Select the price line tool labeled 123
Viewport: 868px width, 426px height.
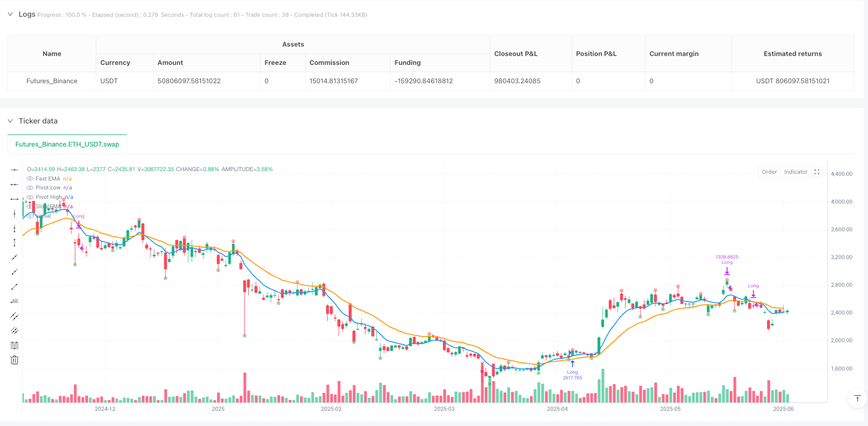[x=15, y=301]
